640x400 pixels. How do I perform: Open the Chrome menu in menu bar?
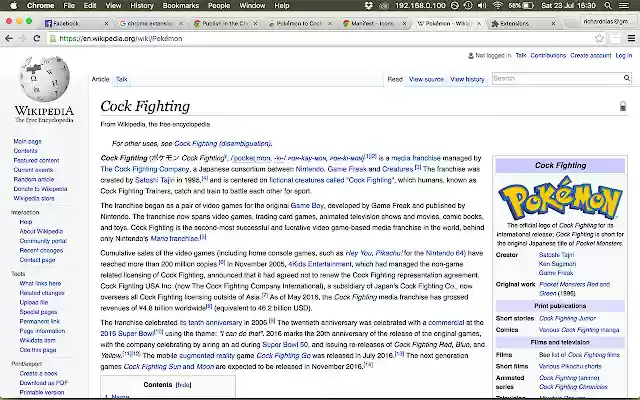(40, 5)
